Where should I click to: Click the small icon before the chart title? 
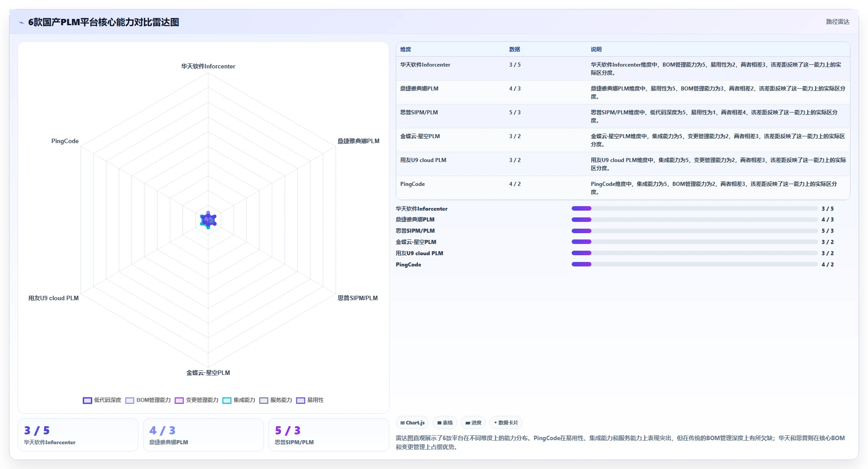tap(21, 23)
